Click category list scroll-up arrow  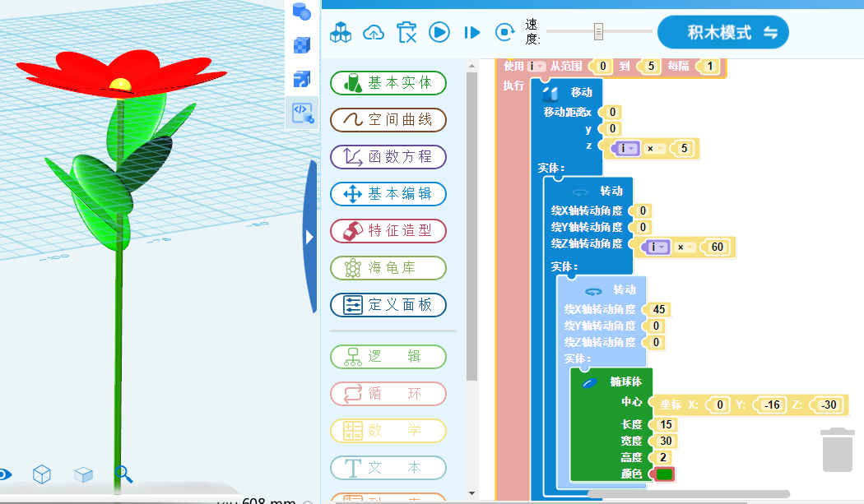(471, 66)
